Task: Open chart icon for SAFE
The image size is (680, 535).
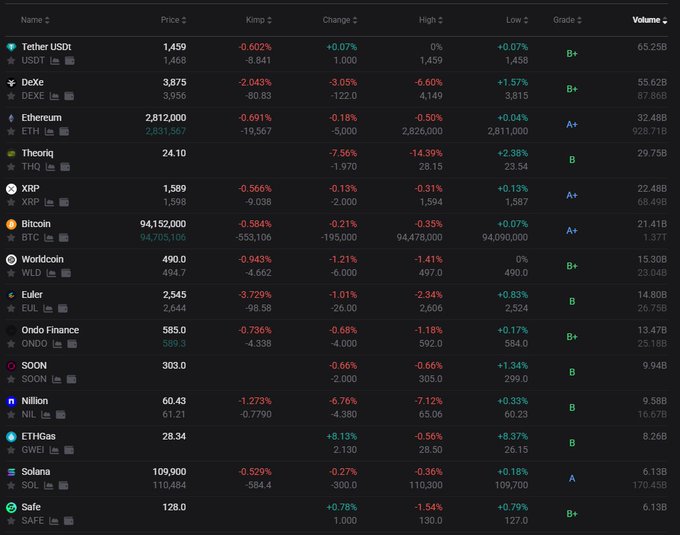Action: (54, 521)
